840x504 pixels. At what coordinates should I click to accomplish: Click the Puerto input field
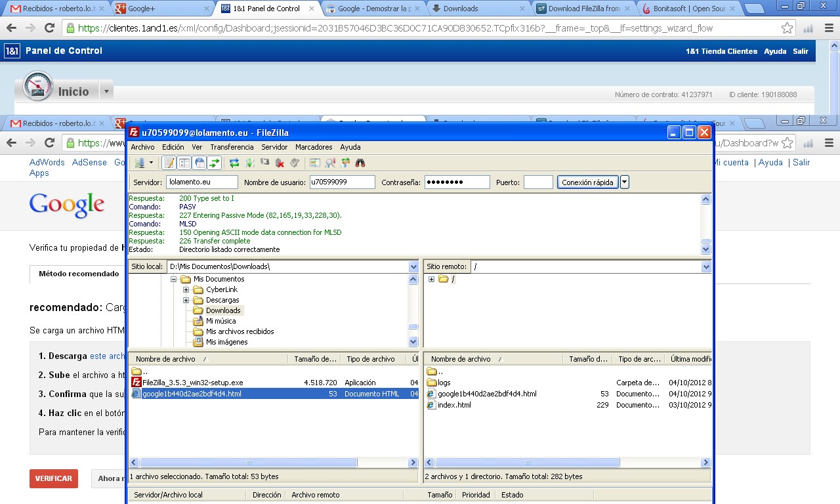point(538,182)
